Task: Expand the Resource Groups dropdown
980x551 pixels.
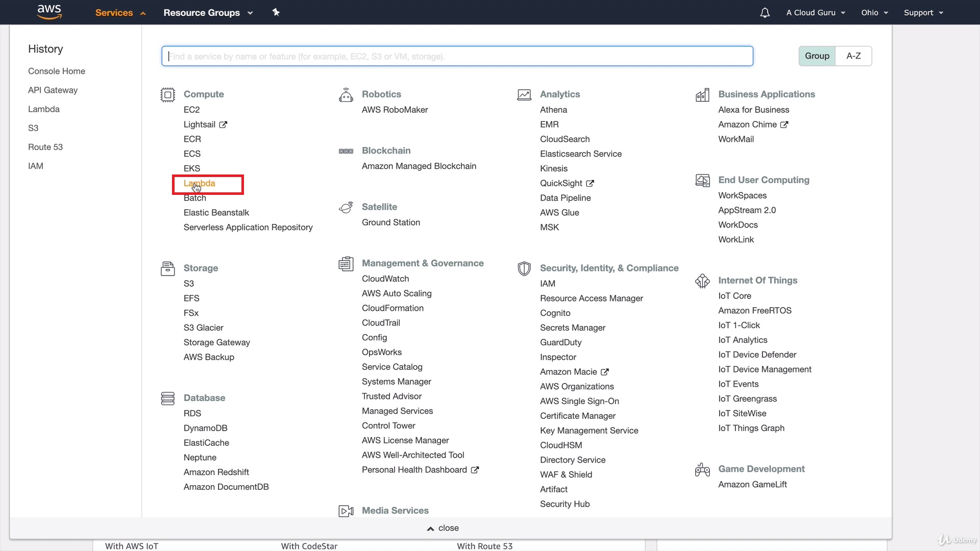Action: [208, 13]
